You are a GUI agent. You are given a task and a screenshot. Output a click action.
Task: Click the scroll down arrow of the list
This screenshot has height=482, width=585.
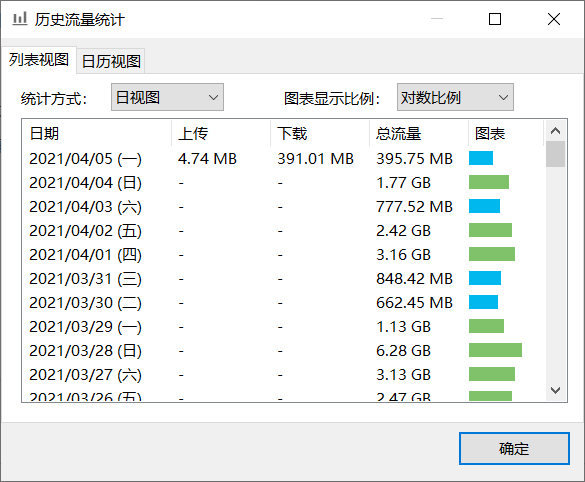click(555, 390)
